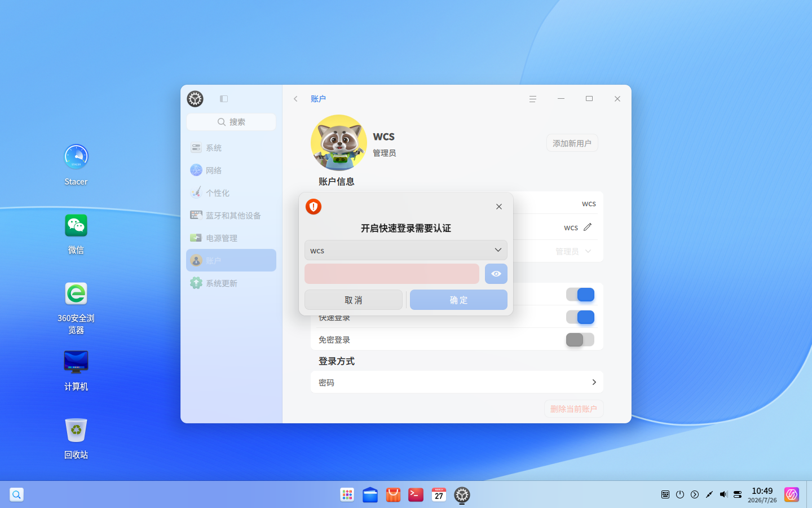Open 密码 login method row
This screenshot has width=812, height=508.
click(457, 382)
